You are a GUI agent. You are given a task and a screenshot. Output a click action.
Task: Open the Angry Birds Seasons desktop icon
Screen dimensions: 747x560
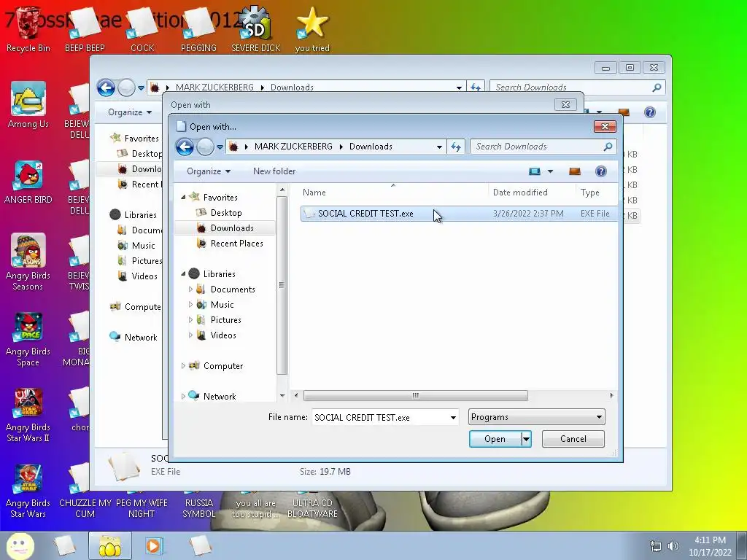pyautogui.click(x=28, y=262)
